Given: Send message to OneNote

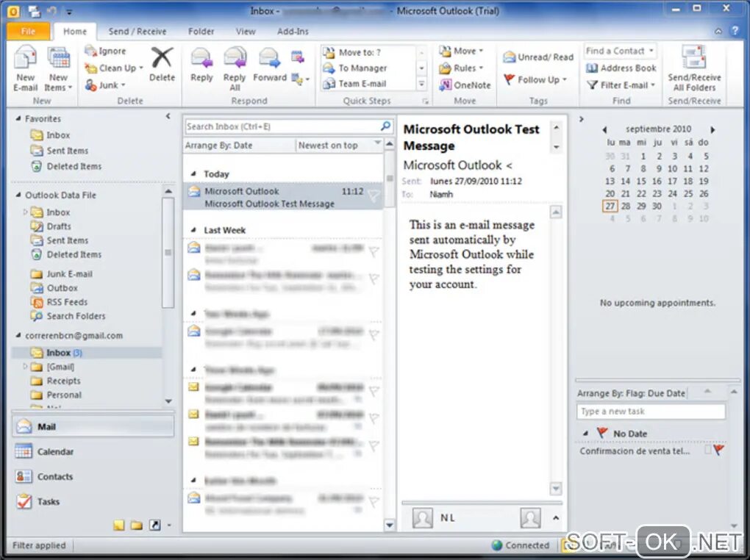Looking at the screenshot, I should tap(465, 85).
